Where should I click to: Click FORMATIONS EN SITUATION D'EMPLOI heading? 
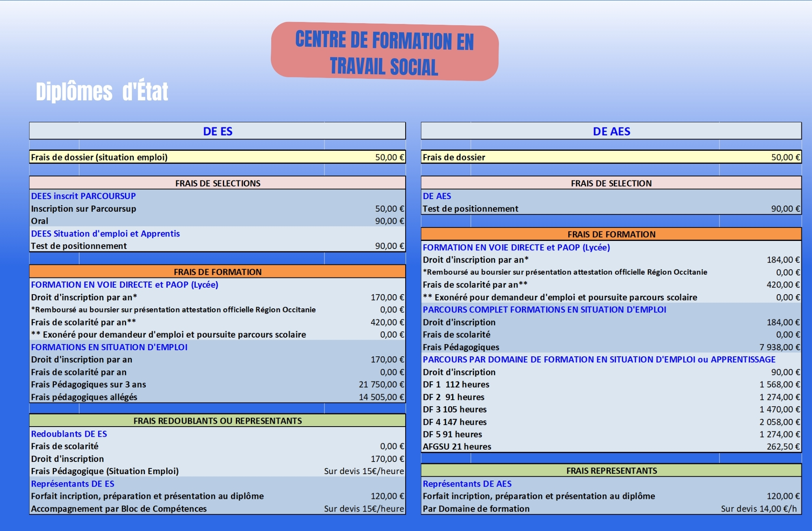109,347
